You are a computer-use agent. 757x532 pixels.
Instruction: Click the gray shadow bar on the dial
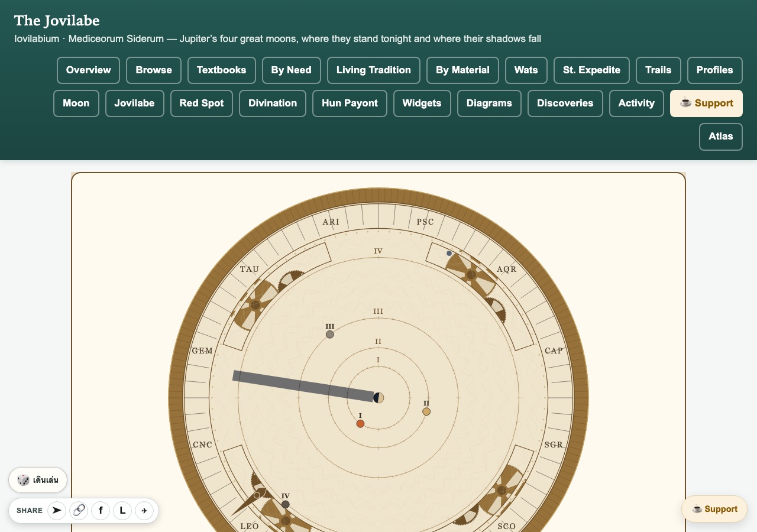pyautogui.click(x=303, y=387)
